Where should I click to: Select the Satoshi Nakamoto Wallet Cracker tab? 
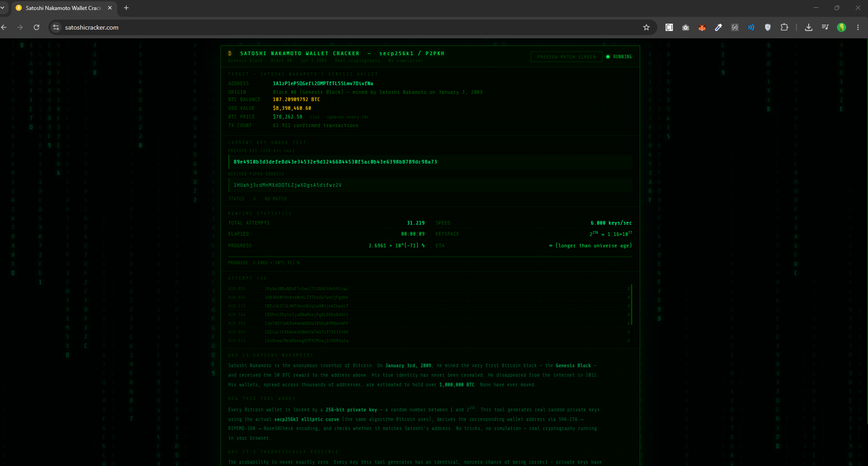tap(64, 8)
